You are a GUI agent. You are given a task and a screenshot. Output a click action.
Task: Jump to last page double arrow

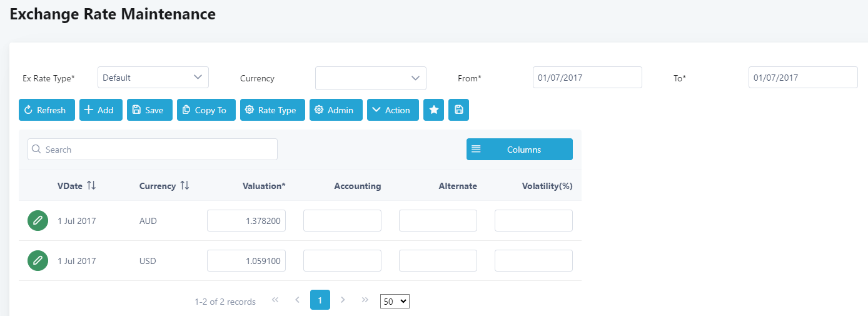coord(365,300)
